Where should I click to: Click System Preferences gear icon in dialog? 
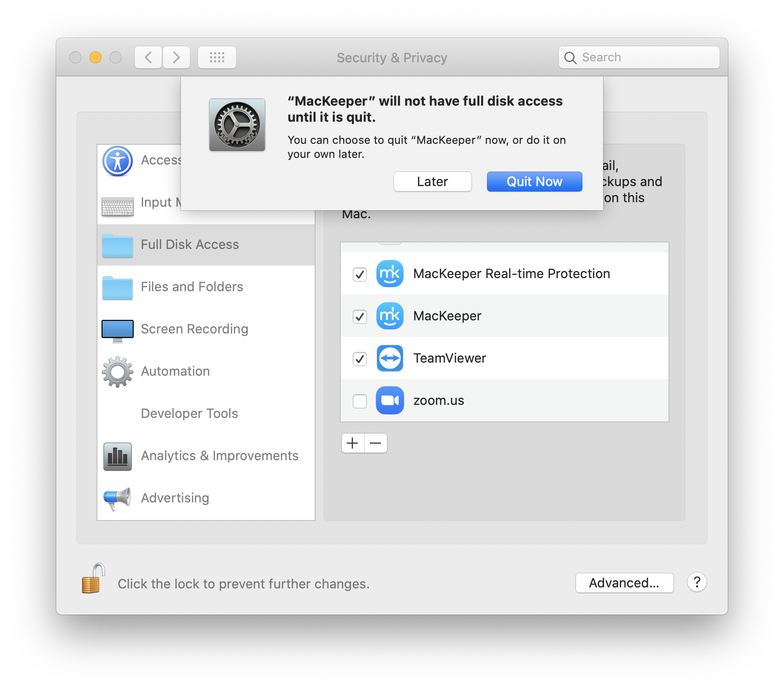[x=237, y=125]
